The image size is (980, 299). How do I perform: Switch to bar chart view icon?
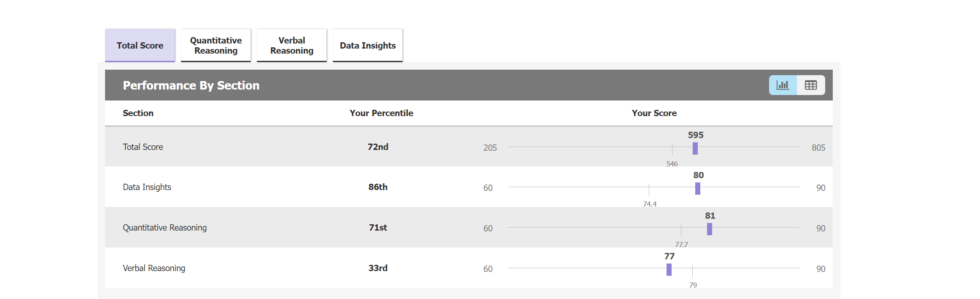[x=783, y=85]
